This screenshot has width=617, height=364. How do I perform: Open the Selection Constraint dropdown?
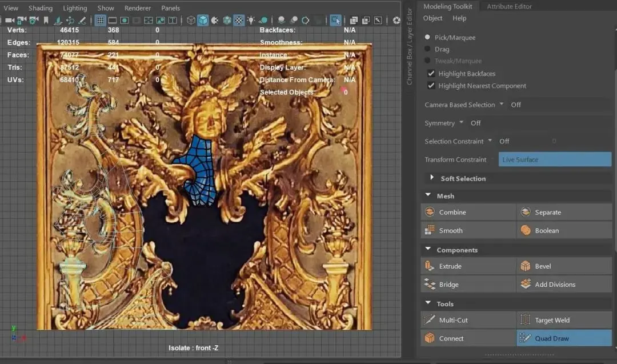point(490,141)
